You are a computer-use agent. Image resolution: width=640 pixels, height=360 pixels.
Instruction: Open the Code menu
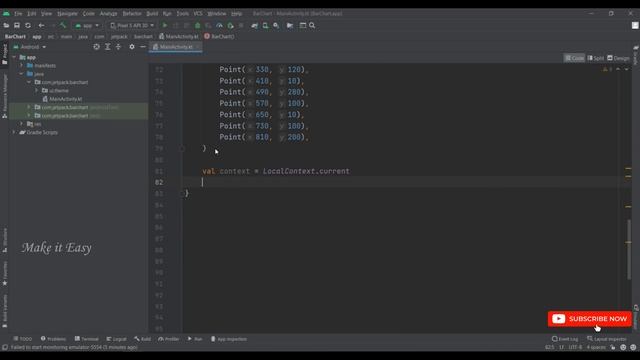coord(89,13)
